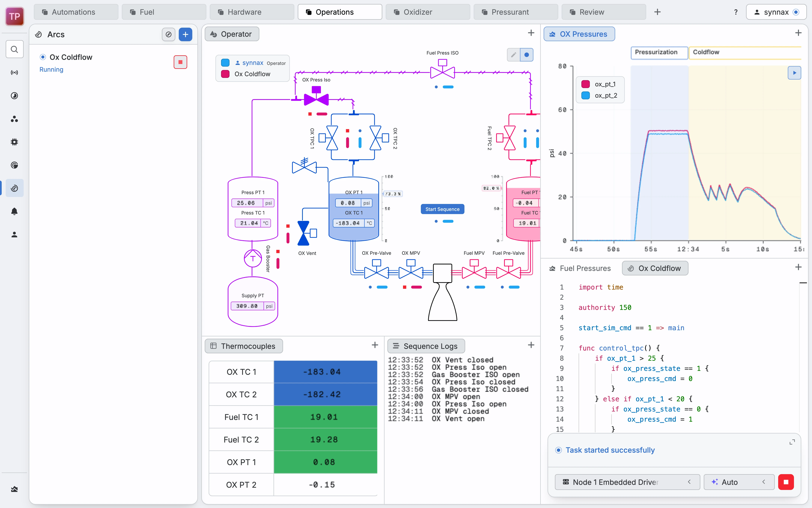Open the ranges clock icon in sidebar

click(x=14, y=96)
